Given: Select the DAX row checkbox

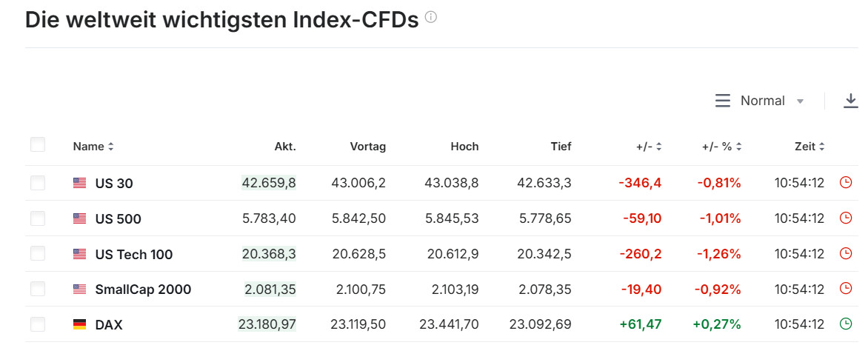Looking at the screenshot, I should [x=38, y=324].
